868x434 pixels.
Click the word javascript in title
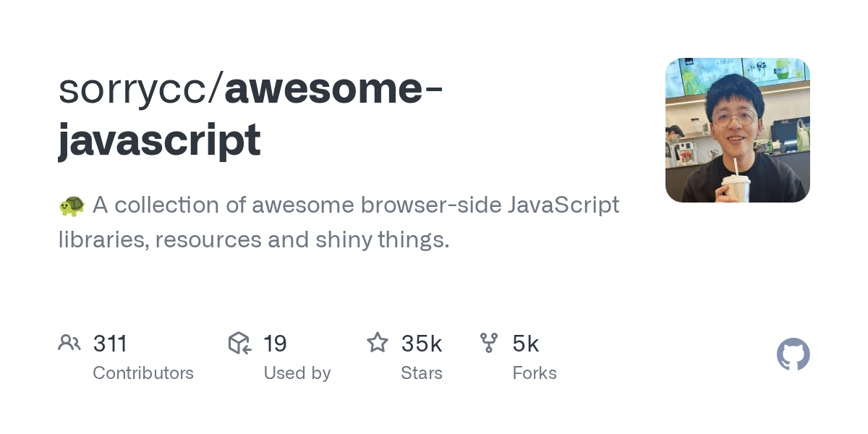pyautogui.click(x=159, y=140)
